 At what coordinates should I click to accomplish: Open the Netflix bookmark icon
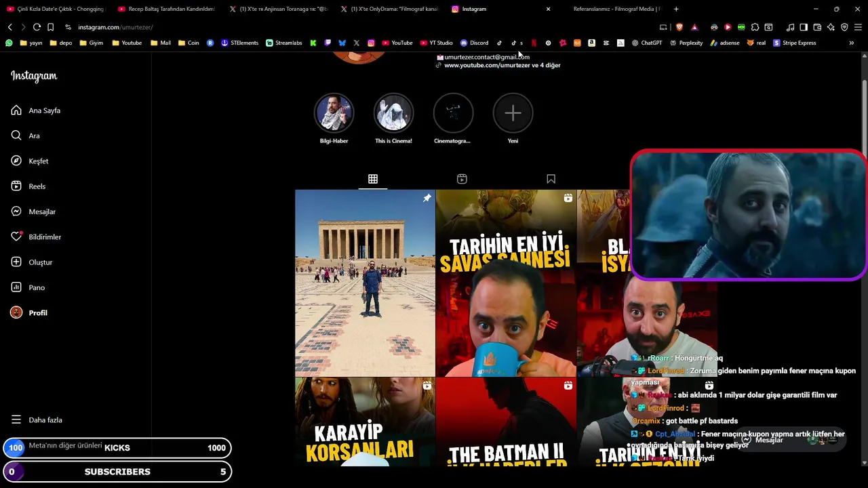coord(534,43)
